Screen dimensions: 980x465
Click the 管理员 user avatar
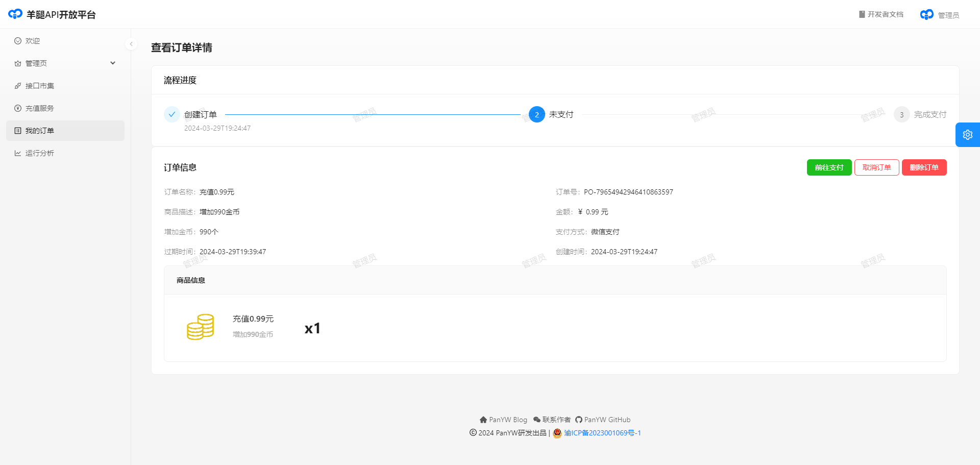point(927,15)
